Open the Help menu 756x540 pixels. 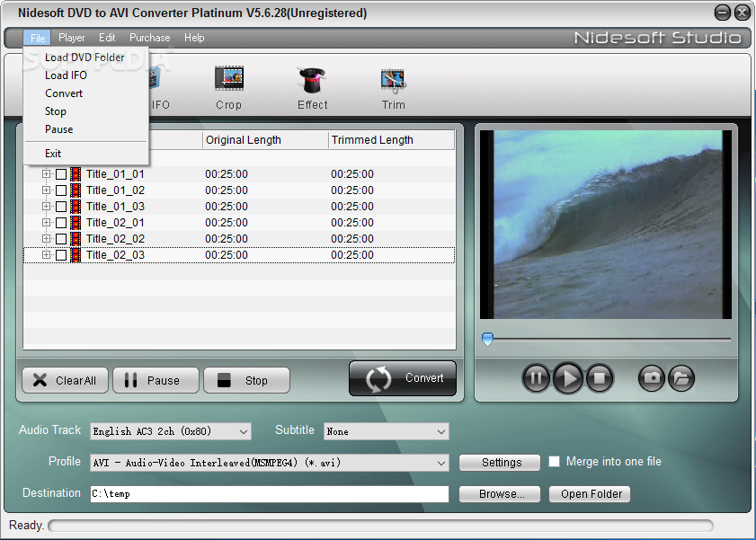pos(194,38)
